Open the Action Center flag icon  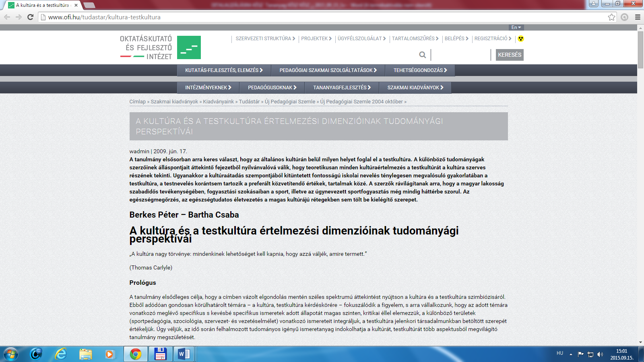point(580,354)
